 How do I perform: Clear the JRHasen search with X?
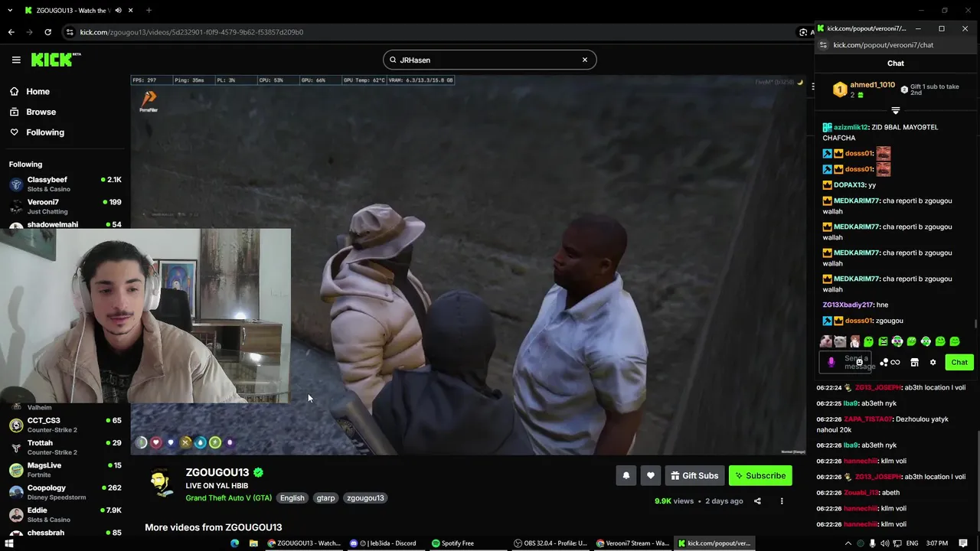tap(585, 60)
